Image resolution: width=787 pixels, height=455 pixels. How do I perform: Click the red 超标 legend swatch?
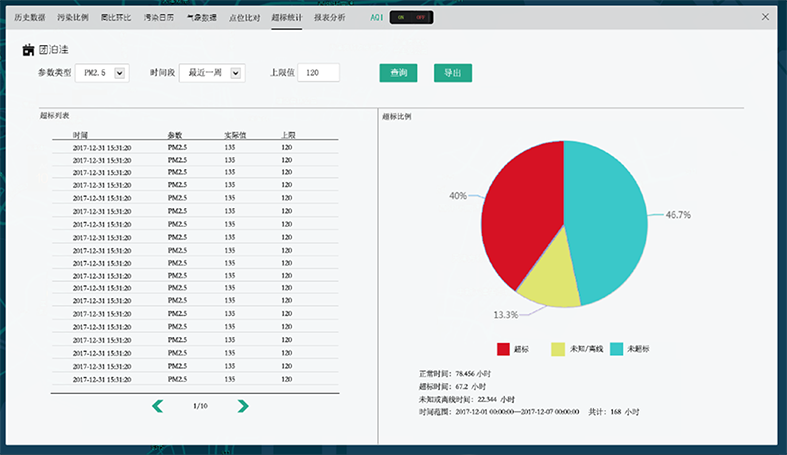504,349
